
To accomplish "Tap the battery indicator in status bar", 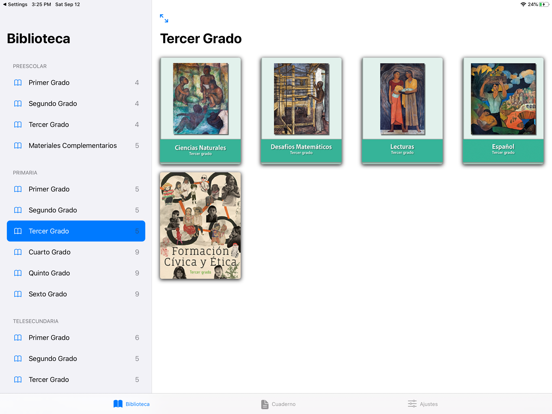I will coord(544,4).
